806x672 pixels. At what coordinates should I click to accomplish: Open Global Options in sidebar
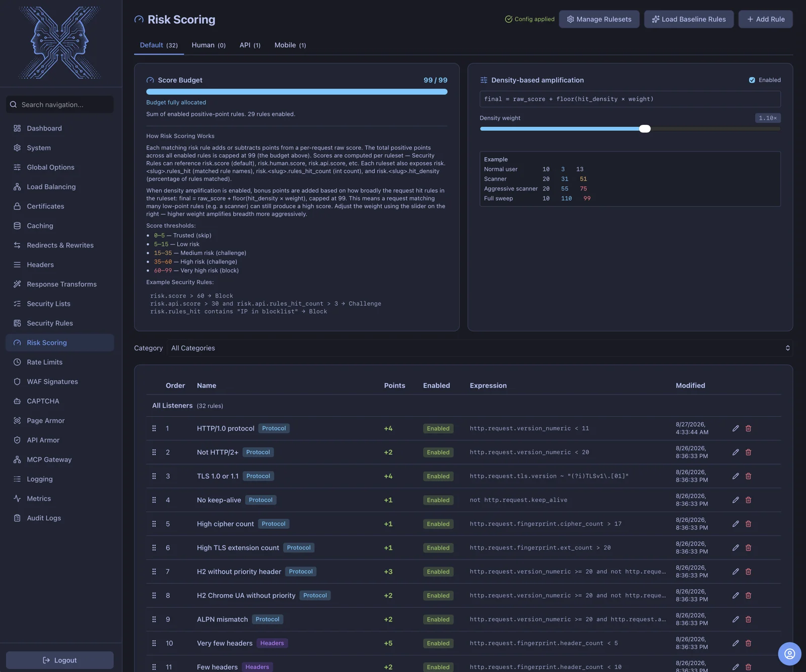(x=59, y=167)
